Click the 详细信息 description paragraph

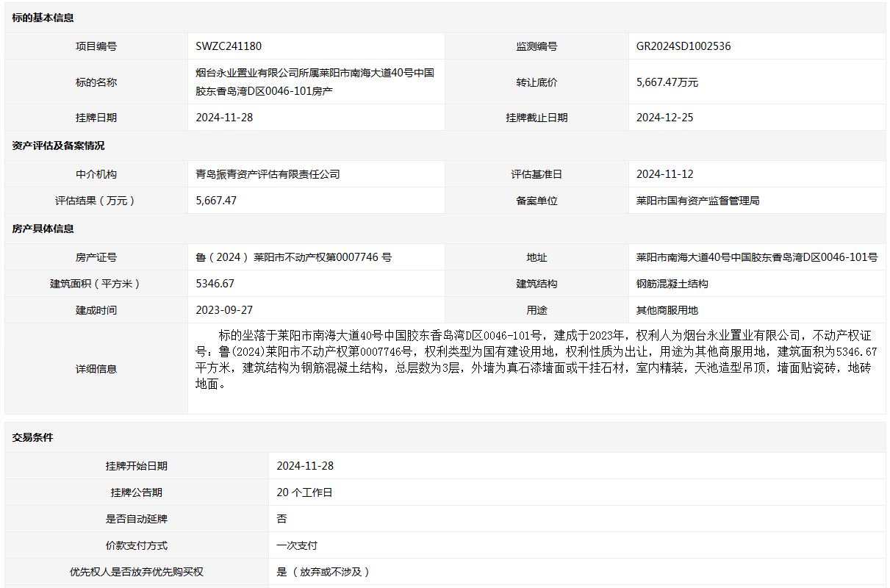click(x=535, y=360)
